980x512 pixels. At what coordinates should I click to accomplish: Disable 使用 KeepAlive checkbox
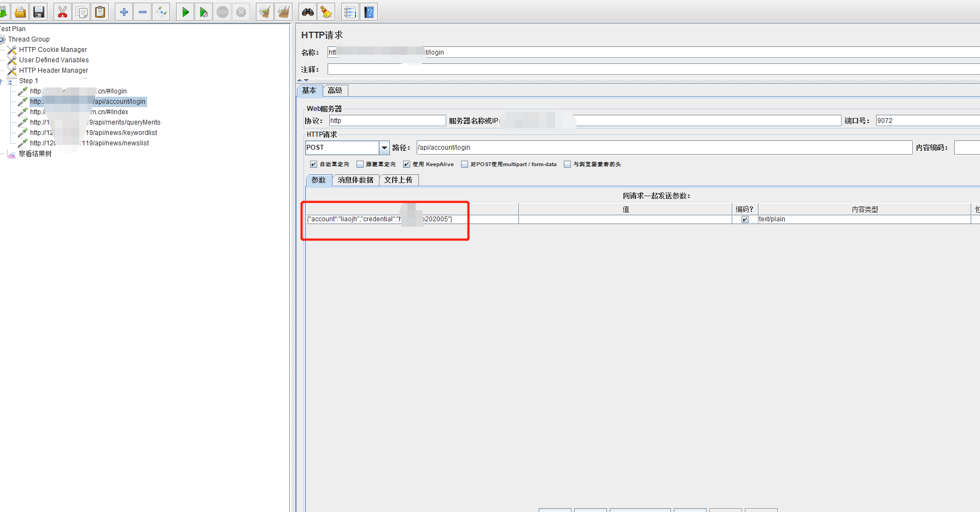coord(406,164)
